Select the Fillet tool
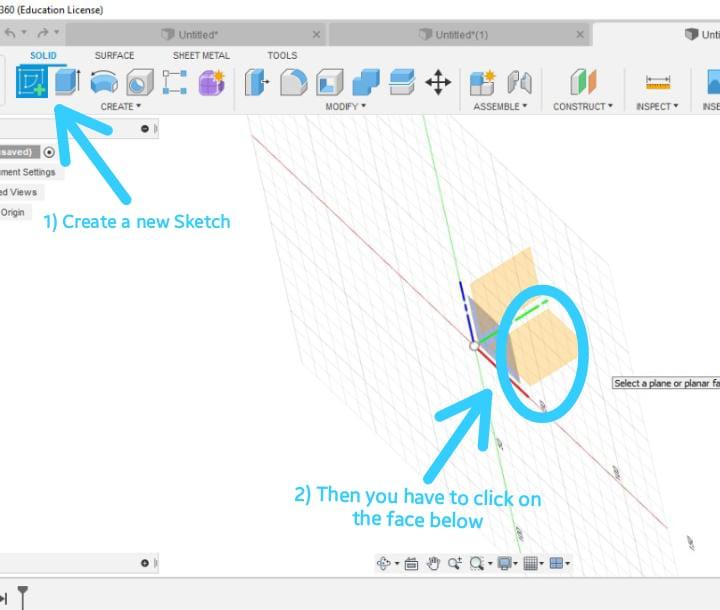This screenshot has width=720, height=610. click(293, 82)
